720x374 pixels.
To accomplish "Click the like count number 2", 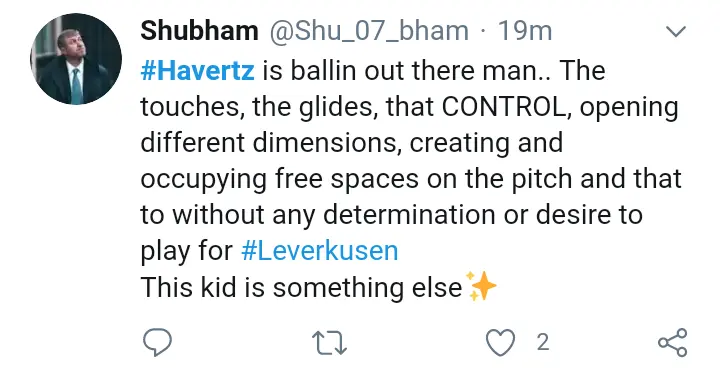I will 543,343.
